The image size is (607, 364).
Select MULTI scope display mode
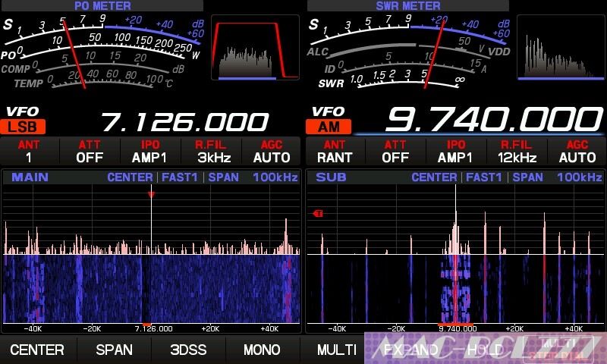coord(336,350)
